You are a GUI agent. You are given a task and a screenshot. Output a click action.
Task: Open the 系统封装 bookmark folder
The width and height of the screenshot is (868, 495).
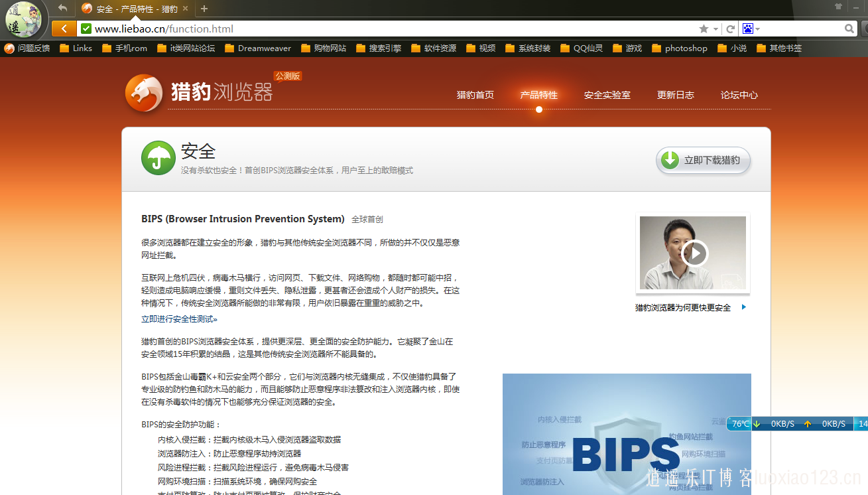click(x=528, y=48)
